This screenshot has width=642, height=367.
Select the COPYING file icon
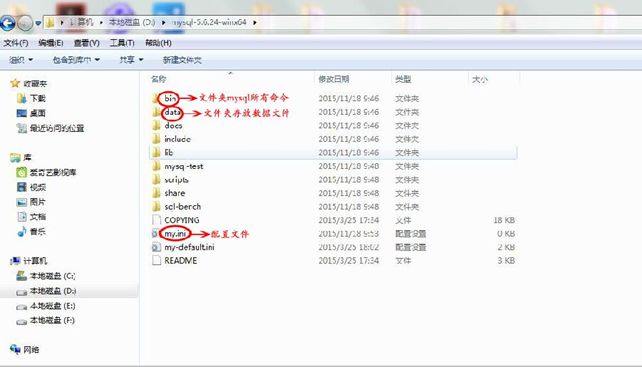point(156,220)
